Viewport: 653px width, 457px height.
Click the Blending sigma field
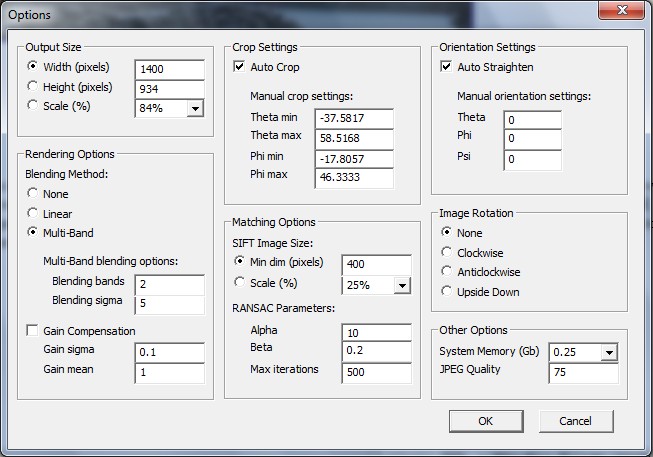pyautogui.click(x=170, y=304)
